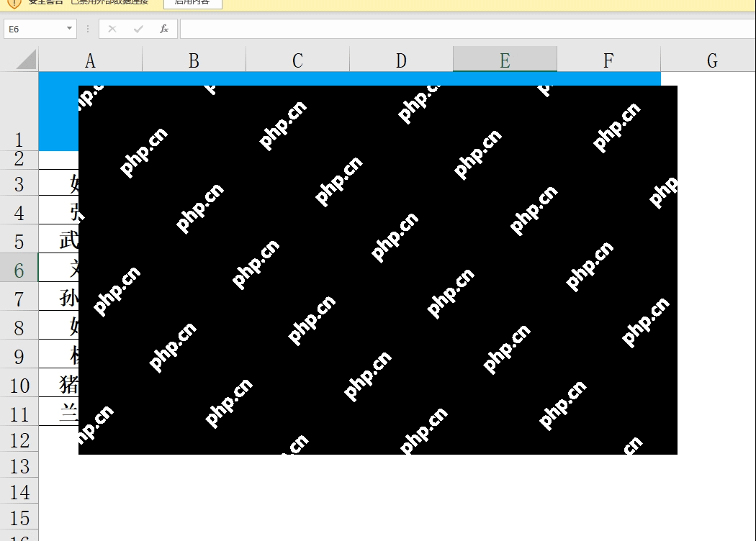756x541 pixels.
Task: Select row 13 header
Action: click(19, 465)
